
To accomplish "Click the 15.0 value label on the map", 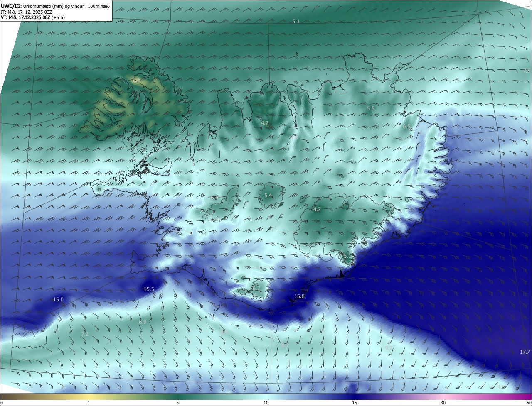I will pos(58,299).
